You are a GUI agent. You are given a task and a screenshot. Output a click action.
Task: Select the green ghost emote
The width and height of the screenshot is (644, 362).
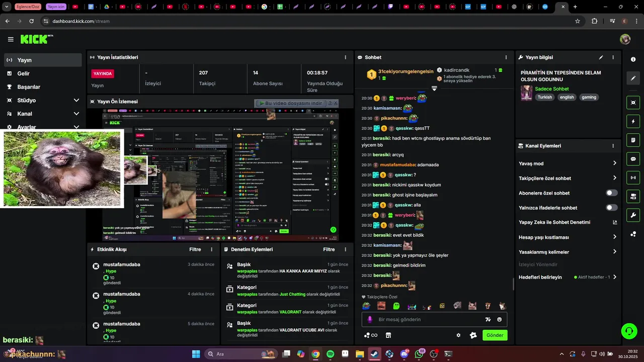(396, 305)
